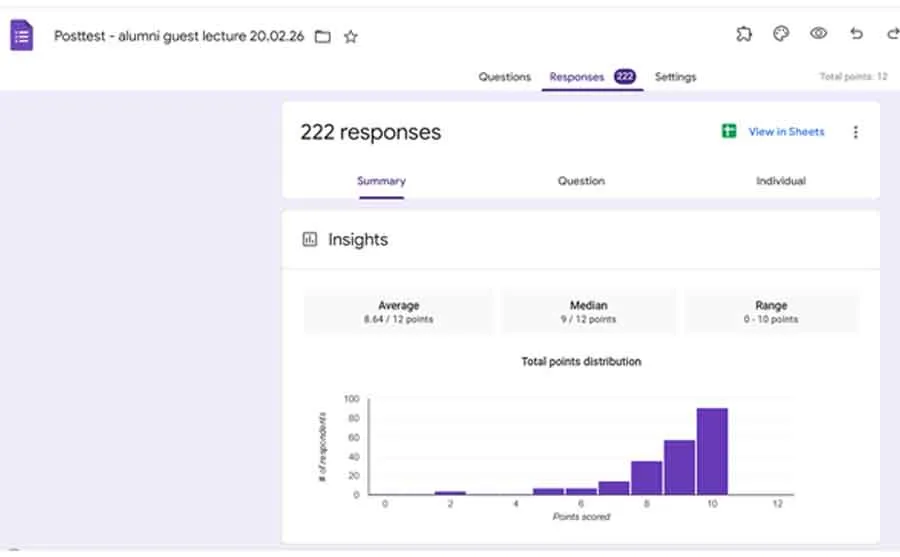The image size is (900, 557).
Task: Show the Summary responses view
Action: tap(381, 181)
